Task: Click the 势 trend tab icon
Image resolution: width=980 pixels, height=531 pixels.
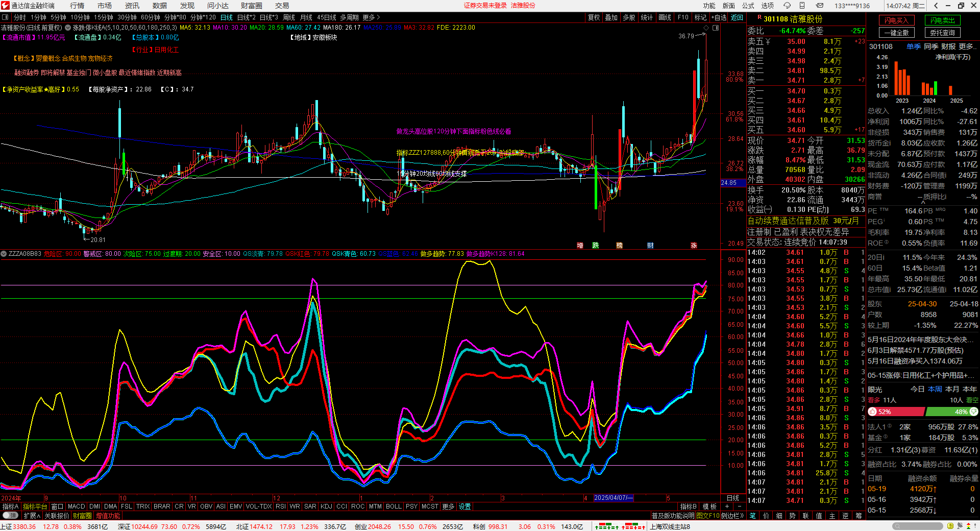Action: [792, 516]
